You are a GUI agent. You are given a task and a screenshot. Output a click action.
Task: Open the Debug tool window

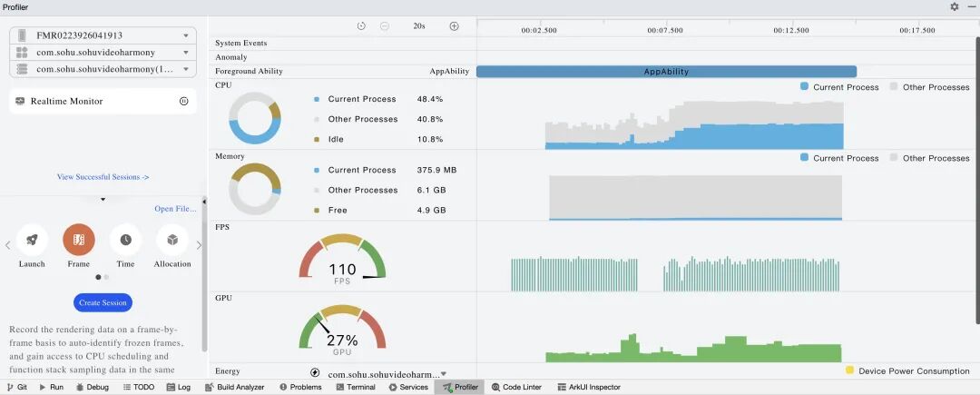coord(92,387)
